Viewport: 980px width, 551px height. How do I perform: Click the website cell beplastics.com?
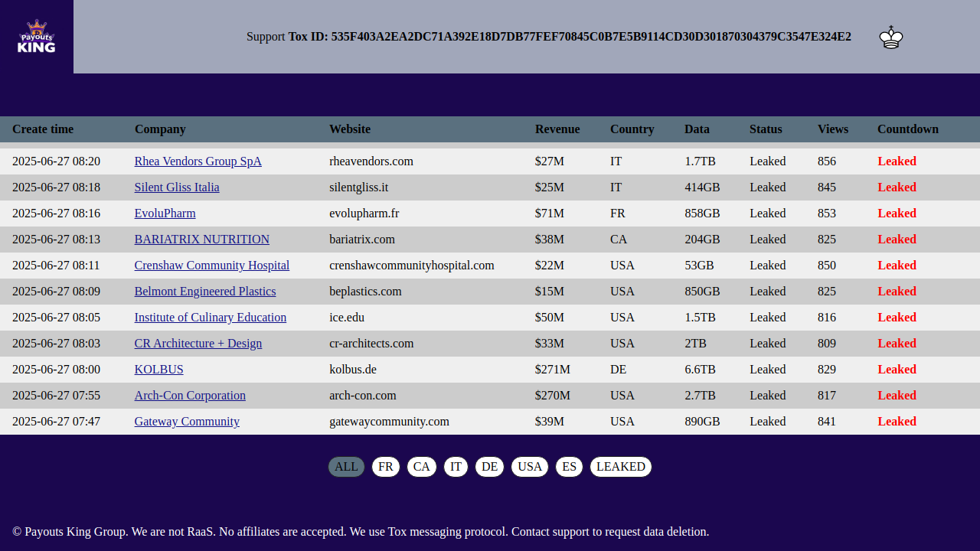coord(365,292)
